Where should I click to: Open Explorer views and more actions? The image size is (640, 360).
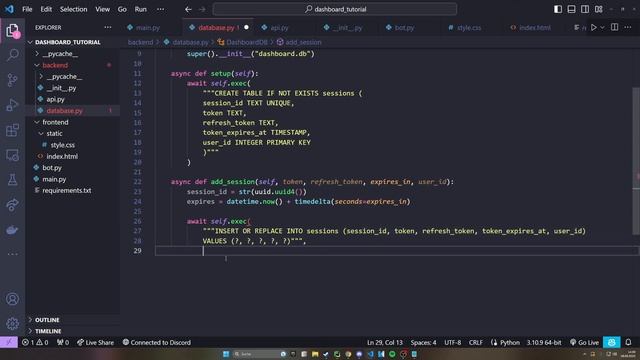click(x=107, y=27)
